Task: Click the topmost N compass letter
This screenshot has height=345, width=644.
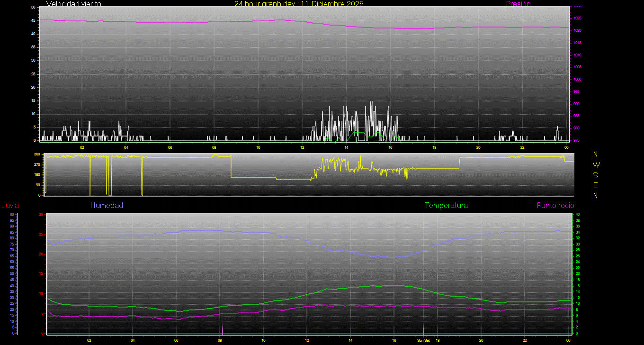Action: [x=596, y=154]
